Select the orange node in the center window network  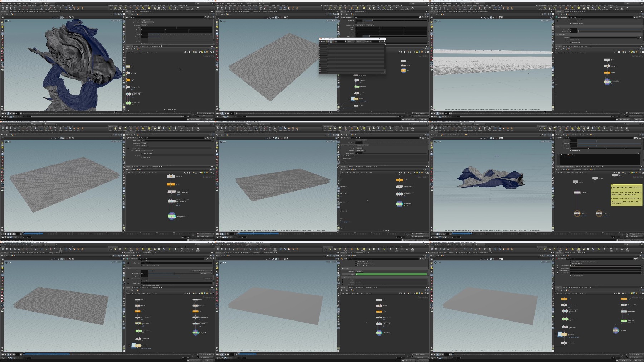[400, 180]
